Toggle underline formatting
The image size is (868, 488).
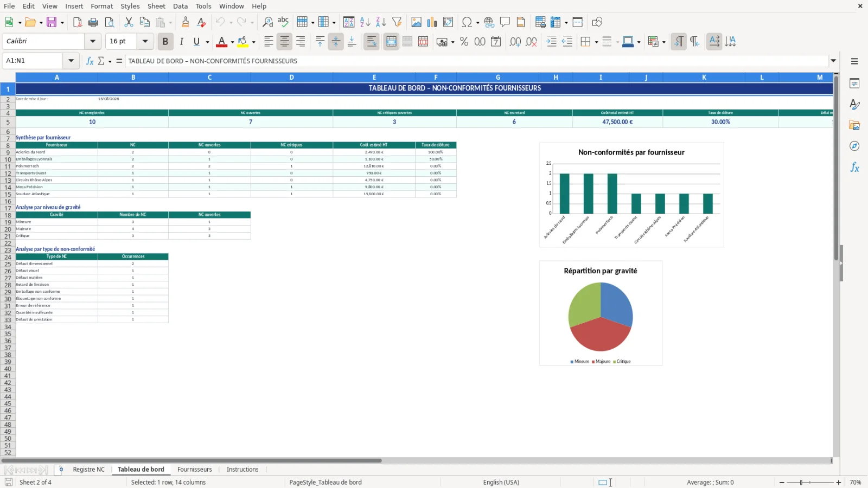(197, 42)
